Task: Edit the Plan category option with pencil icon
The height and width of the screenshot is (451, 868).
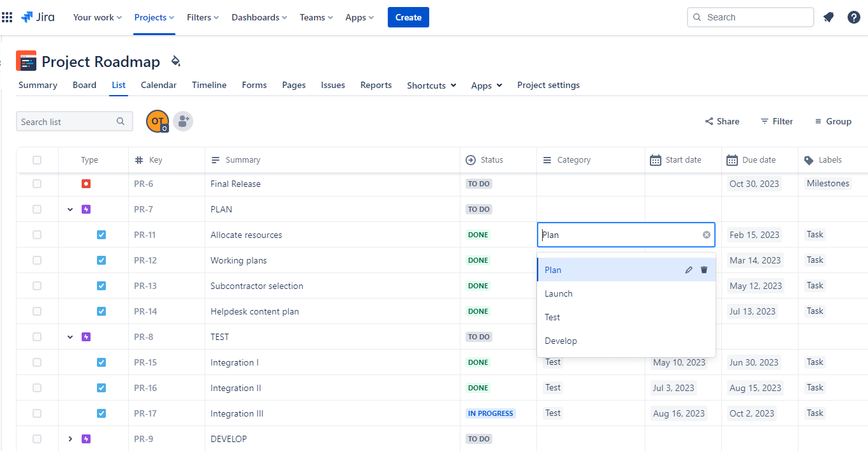Action: [x=689, y=269]
